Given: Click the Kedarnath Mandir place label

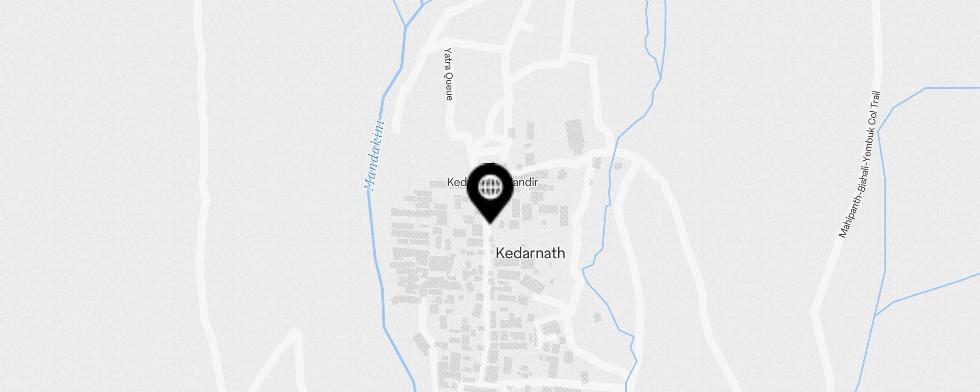Looking at the screenshot, I should pos(492,182).
